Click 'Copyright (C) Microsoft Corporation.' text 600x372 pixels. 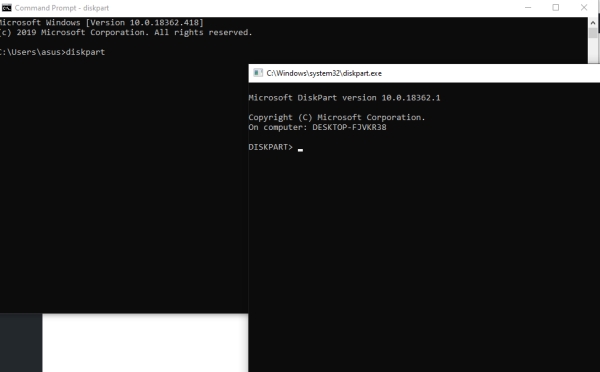[337, 117]
